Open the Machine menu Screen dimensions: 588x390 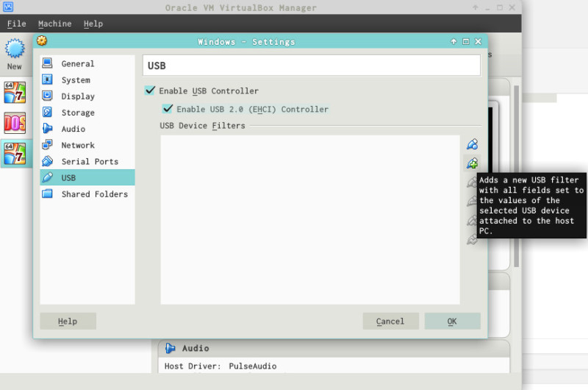[x=54, y=24]
